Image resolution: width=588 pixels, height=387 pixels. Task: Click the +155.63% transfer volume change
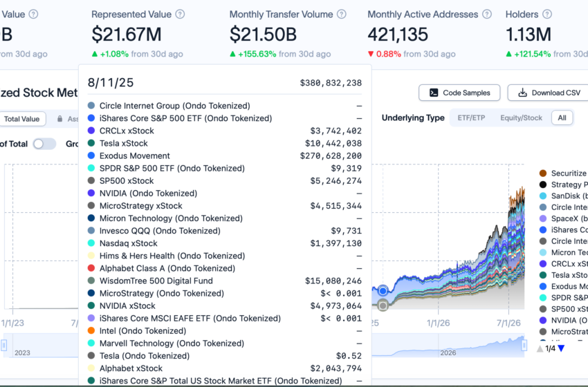coord(257,54)
